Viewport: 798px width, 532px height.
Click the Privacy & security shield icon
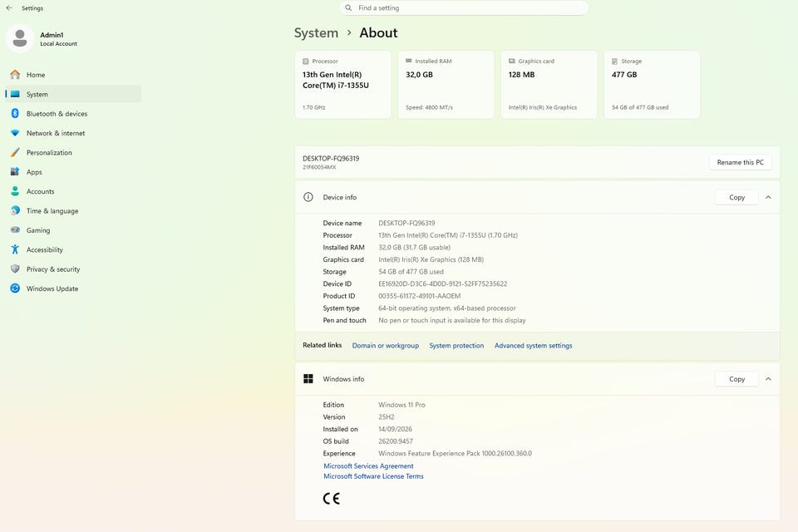[15, 268]
